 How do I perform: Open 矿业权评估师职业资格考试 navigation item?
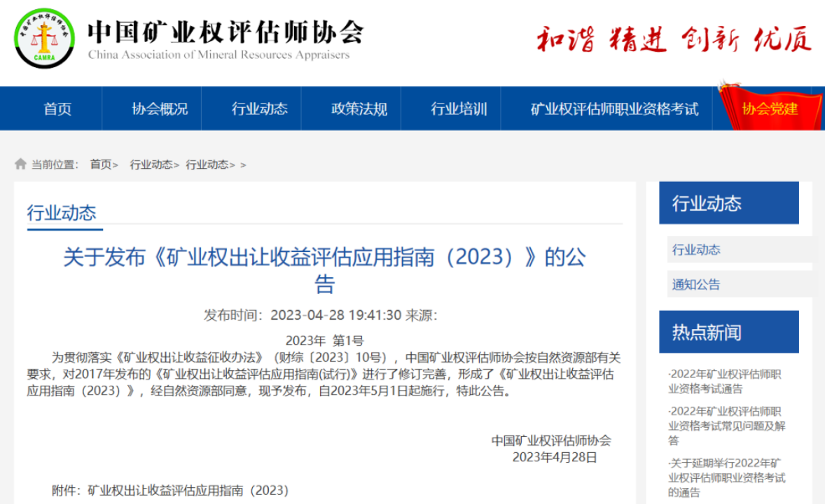(x=614, y=109)
